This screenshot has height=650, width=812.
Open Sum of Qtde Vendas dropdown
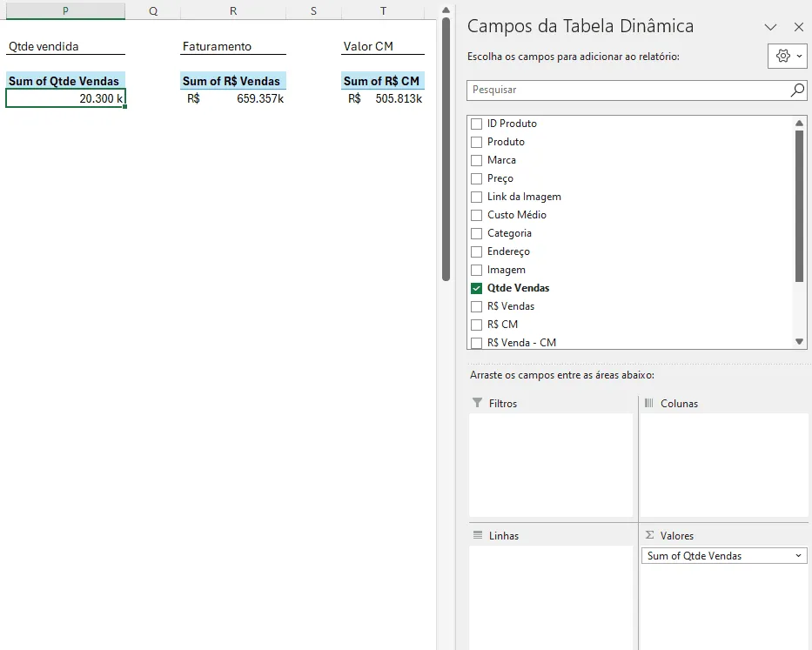click(798, 556)
